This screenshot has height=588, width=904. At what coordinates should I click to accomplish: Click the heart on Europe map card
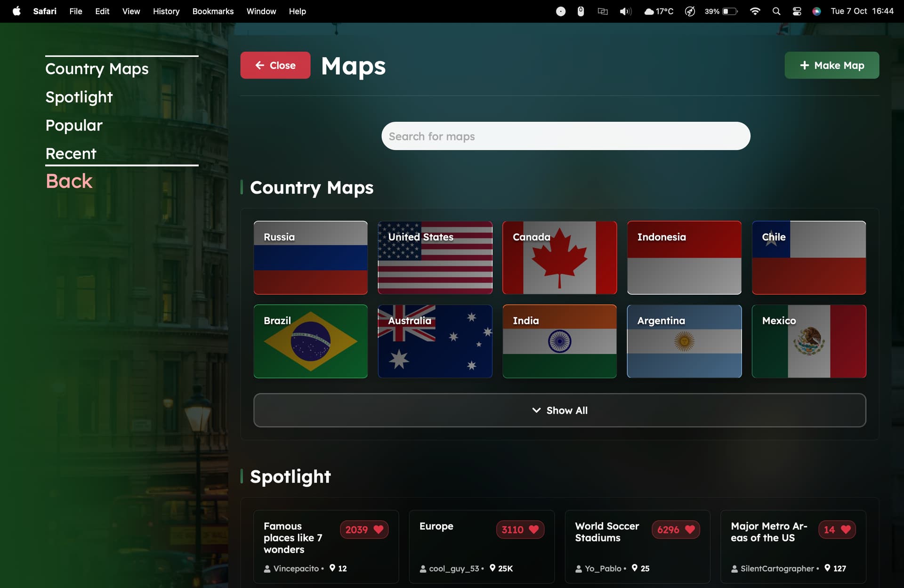pyautogui.click(x=533, y=530)
